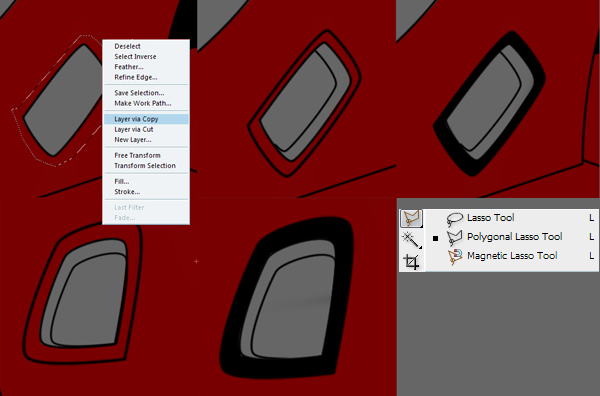The height and width of the screenshot is (396, 600).
Task: Select the Crop tool icon
Action: (x=411, y=262)
